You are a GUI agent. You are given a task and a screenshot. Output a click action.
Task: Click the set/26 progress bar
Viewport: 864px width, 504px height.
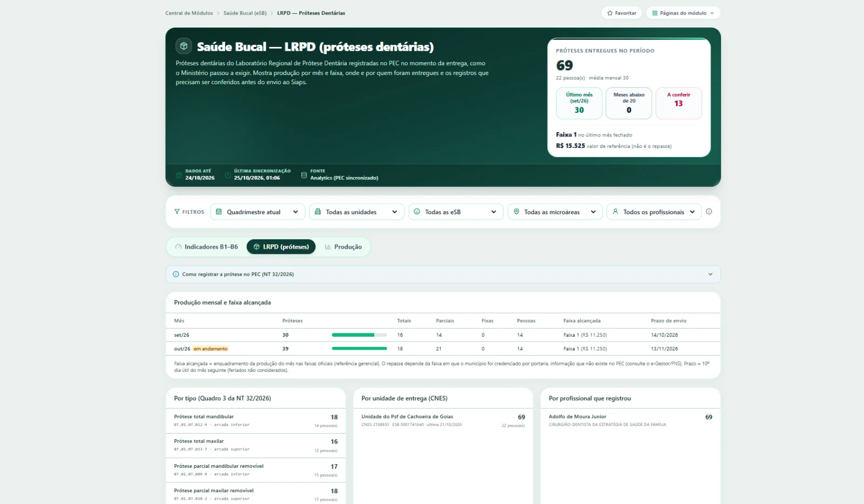(x=359, y=335)
